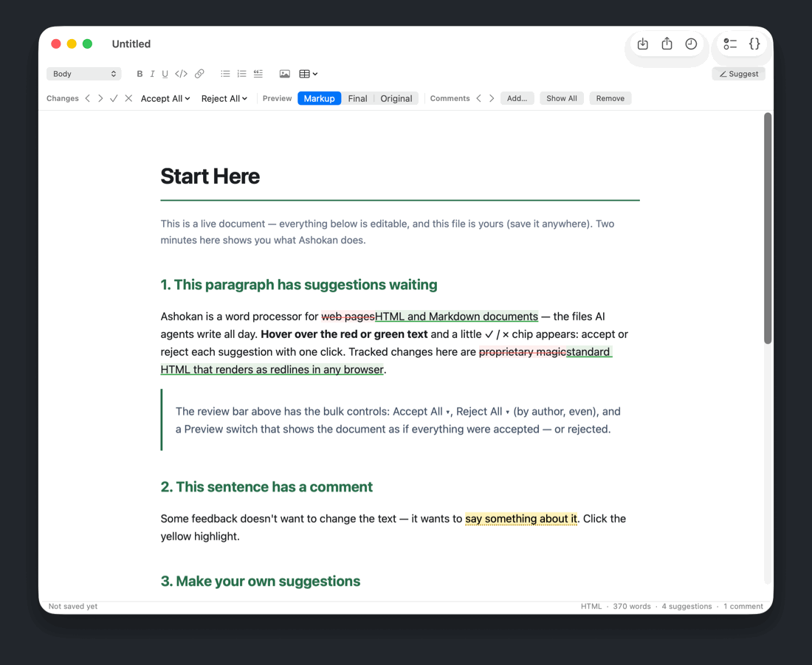Switch preview to Markup

[x=319, y=98]
